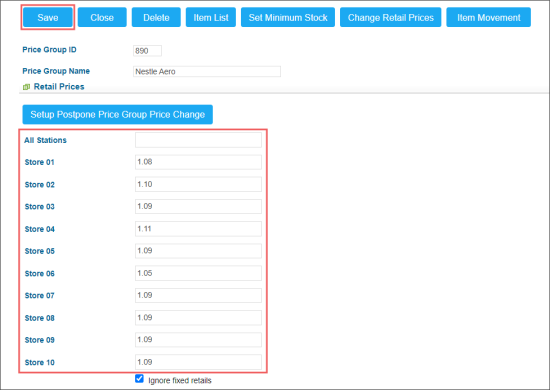
Task: Edit the Store 10 price field
Action: 198,362
